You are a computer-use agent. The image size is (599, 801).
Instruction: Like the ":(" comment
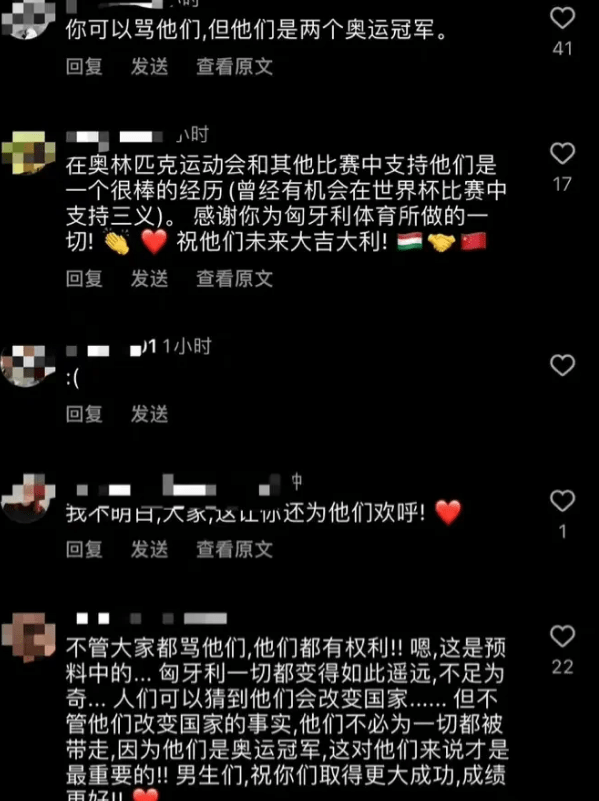(562, 365)
